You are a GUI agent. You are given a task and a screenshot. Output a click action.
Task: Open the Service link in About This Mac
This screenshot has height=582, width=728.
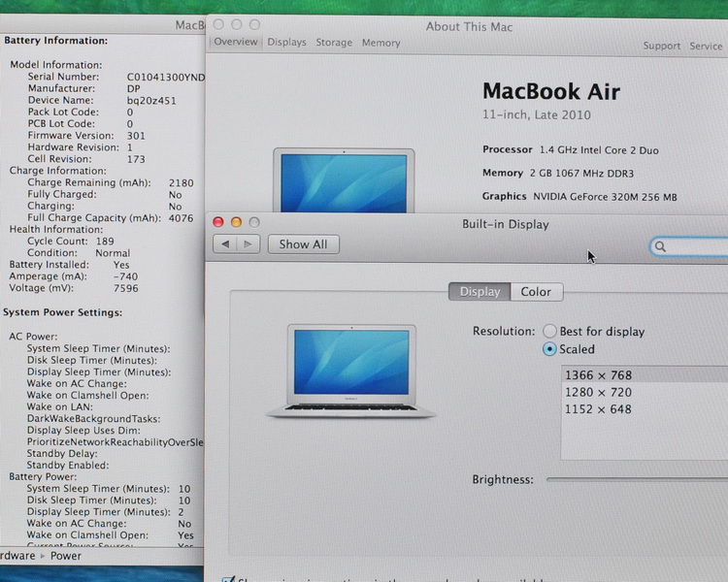pos(706,46)
